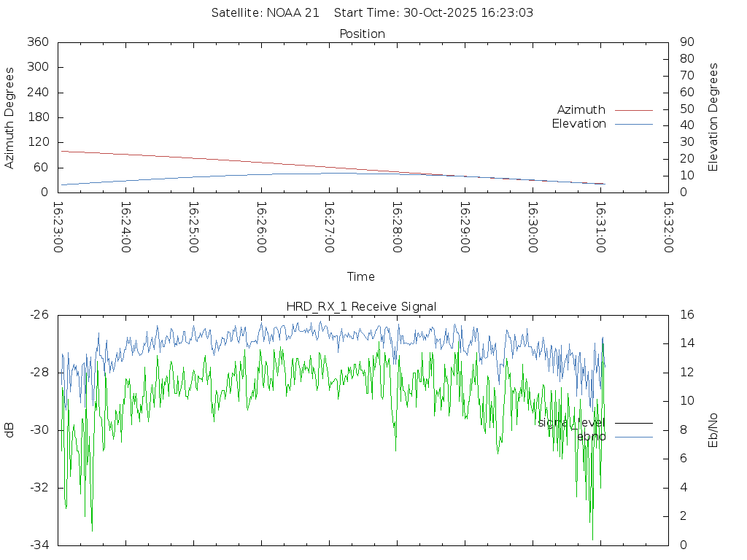Viewport: 747px width, 560px height.
Task: Click the Azimuth Degrees axis label
Action: coord(9,117)
